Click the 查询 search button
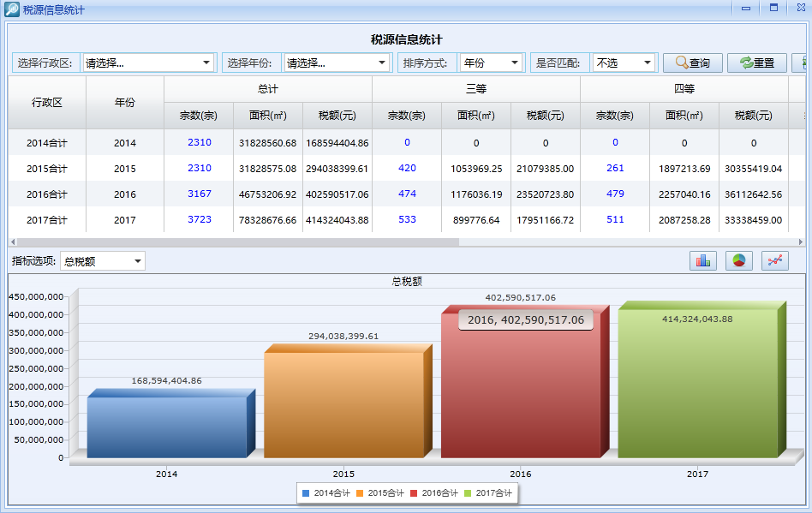Image resolution: width=812 pixels, height=513 pixels. 692,63
